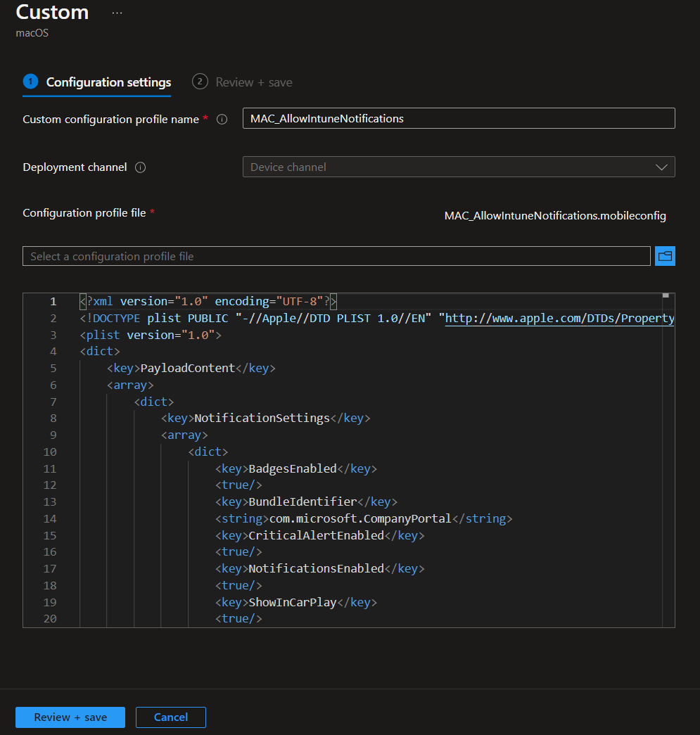Click the NotificationSettings key line
Screen dimensions: 700x735
point(265,418)
